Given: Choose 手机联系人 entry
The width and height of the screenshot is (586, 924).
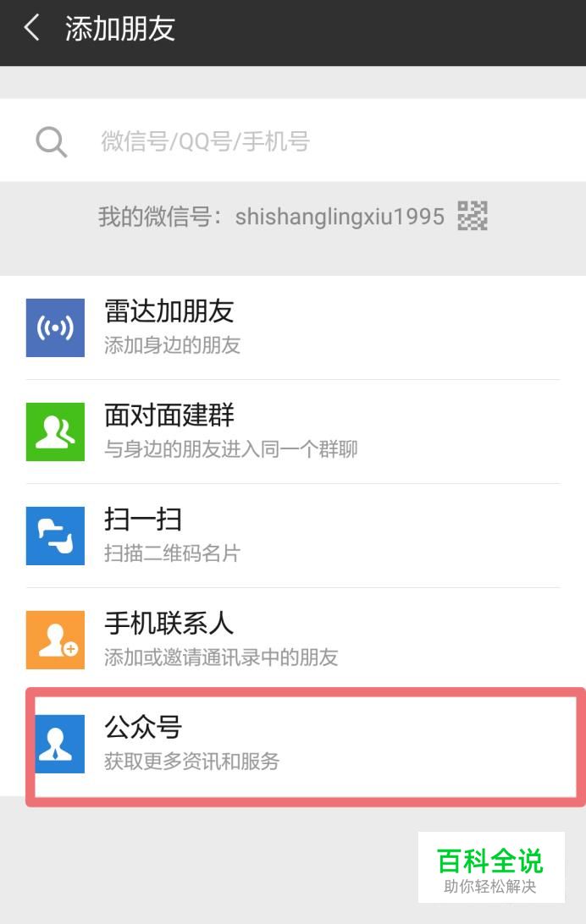Looking at the screenshot, I should 293,640.
